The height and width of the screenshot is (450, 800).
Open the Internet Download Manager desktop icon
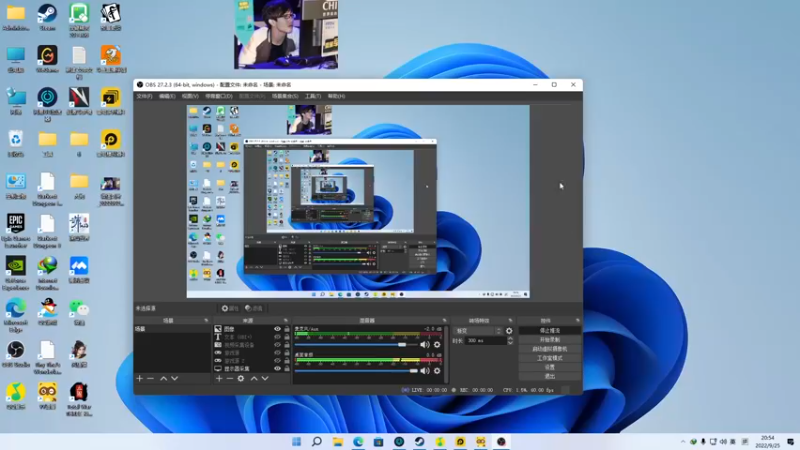point(47,273)
